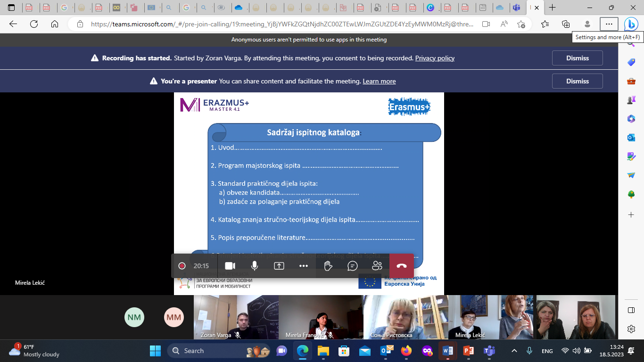Open the weather widget showing 61°F
This screenshot has height=362, width=644.
[x=35, y=351]
